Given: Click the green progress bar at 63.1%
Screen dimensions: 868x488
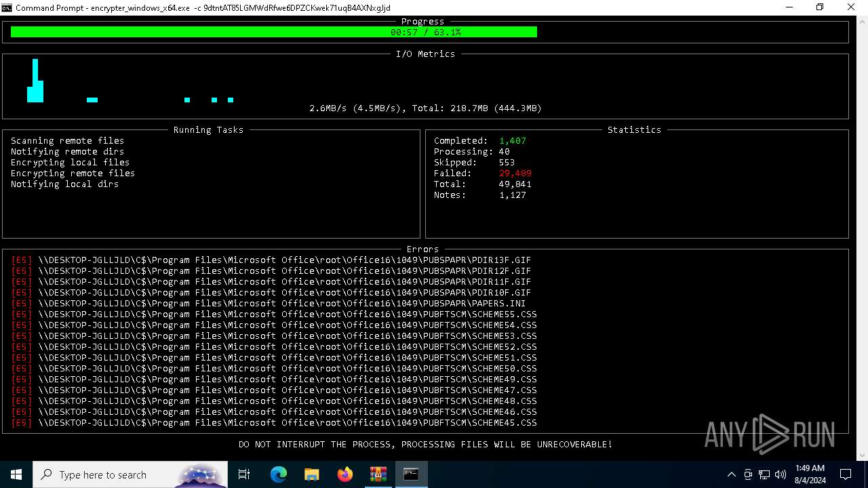Looking at the screenshot, I should coord(274,32).
